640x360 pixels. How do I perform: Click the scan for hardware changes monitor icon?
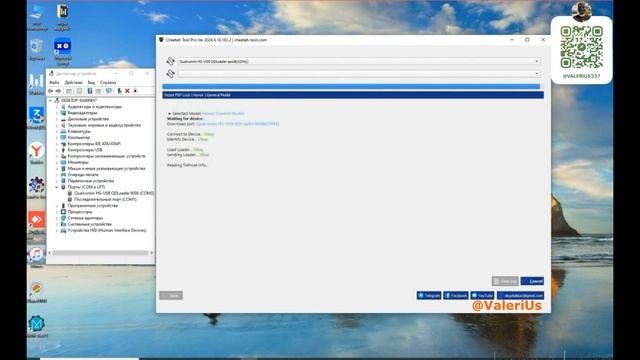pyautogui.click(x=109, y=91)
